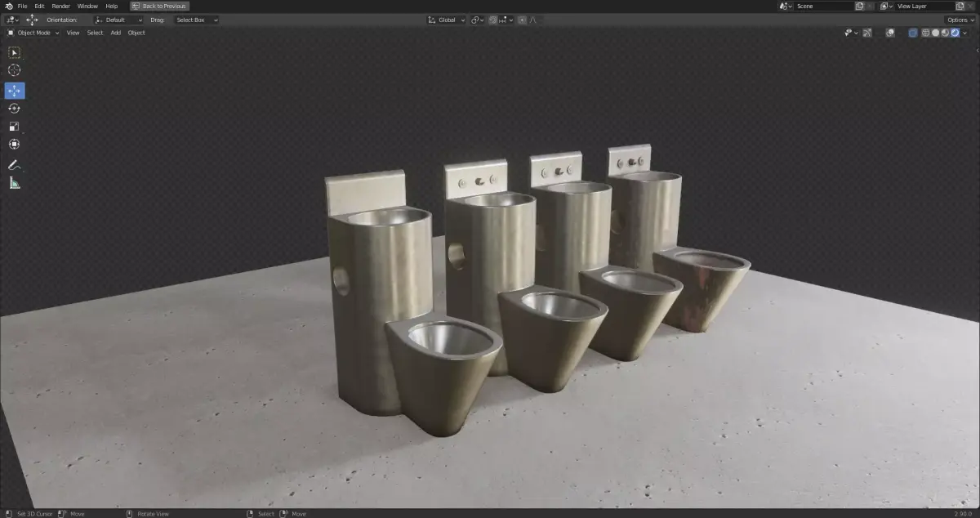The image size is (980, 518).
Task: Select the Annotate pencil tool
Action: click(14, 164)
